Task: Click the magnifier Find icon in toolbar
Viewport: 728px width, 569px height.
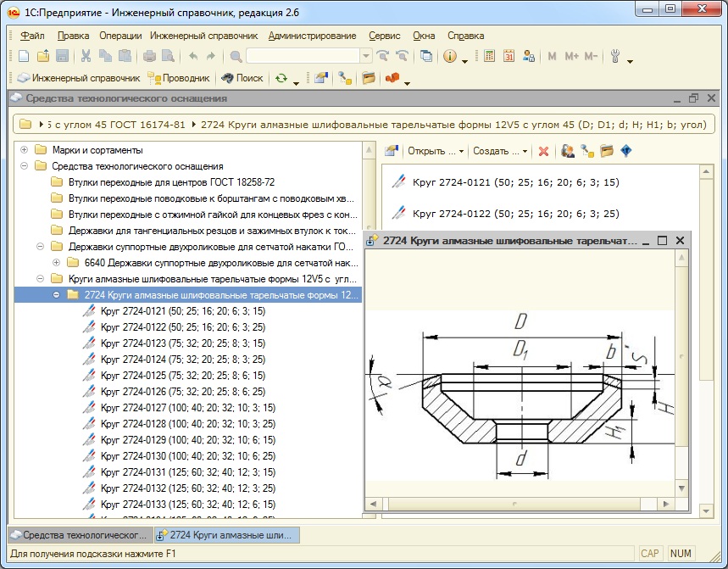Action: (x=236, y=56)
